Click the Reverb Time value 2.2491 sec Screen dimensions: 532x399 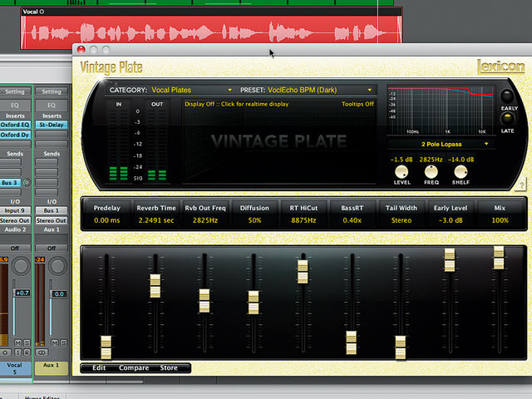pyautogui.click(x=156, y=220)
